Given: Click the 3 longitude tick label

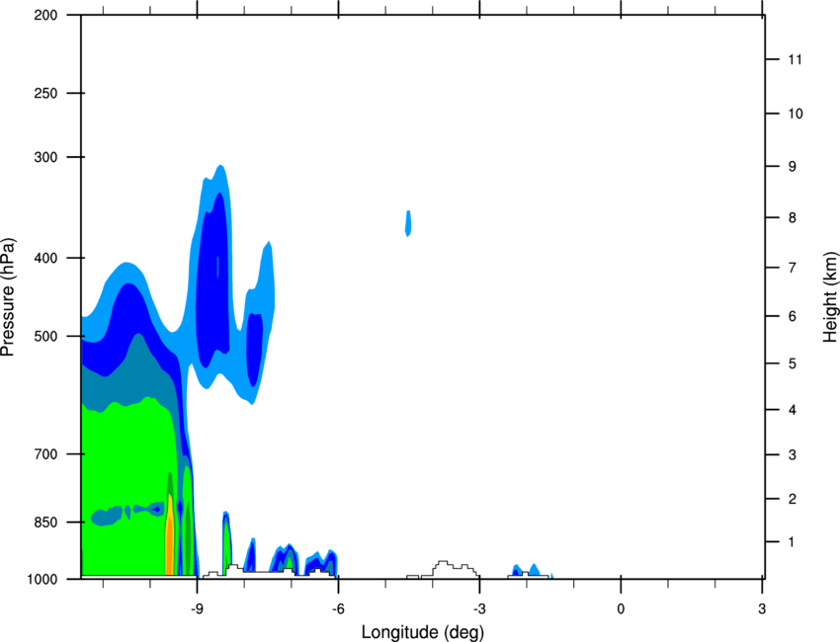Looking at the screenshot, I should coord(762,608).
